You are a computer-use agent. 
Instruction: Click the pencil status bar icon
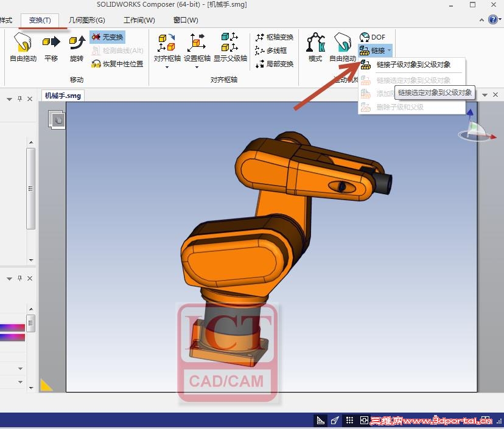coord(335,420)
